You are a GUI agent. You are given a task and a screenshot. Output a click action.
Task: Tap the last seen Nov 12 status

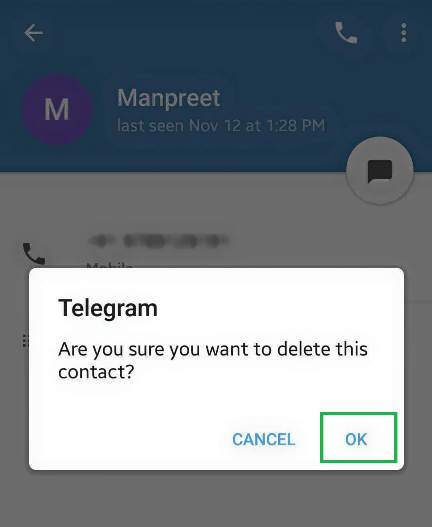221,125
